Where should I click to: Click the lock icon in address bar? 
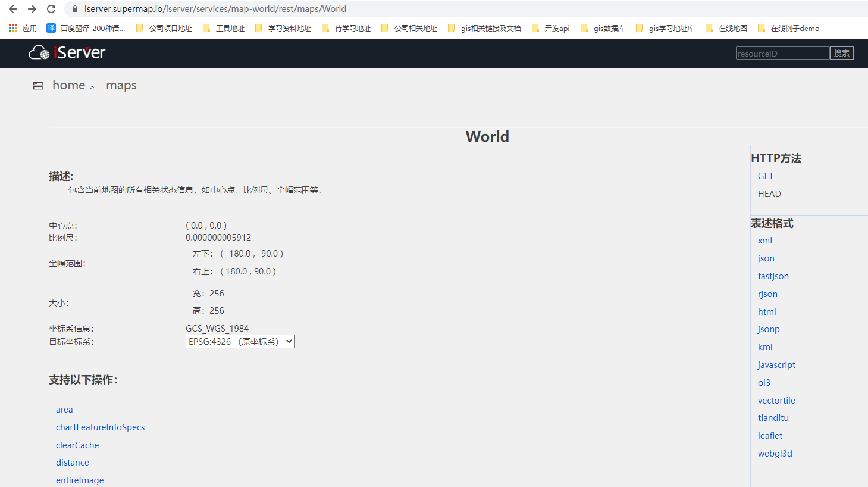[x=75, y=9]
